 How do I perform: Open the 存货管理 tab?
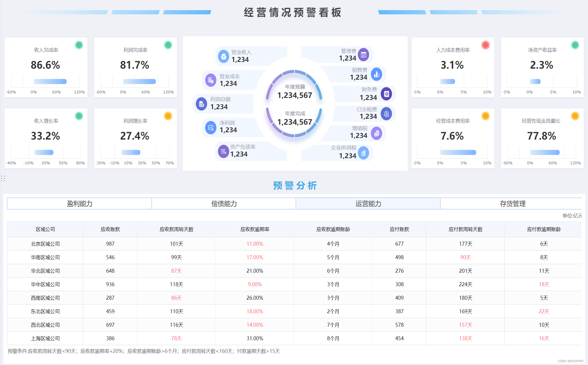pos(513,204)
